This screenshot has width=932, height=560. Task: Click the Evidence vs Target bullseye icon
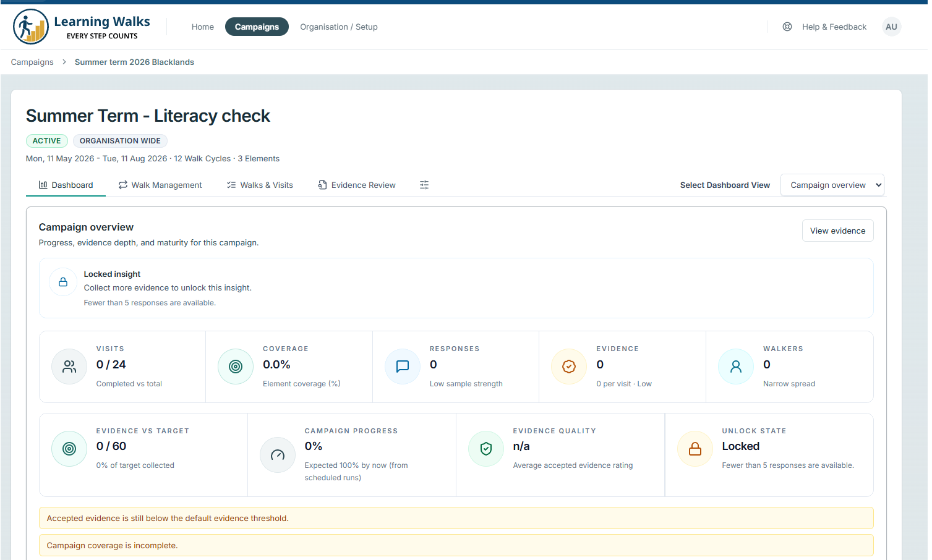tap(69, 449)
